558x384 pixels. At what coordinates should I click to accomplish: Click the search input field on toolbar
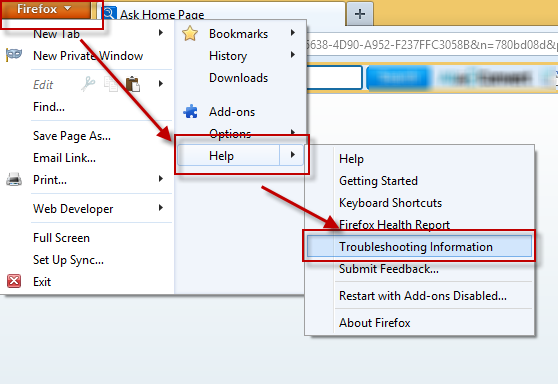tap(335, 77)
